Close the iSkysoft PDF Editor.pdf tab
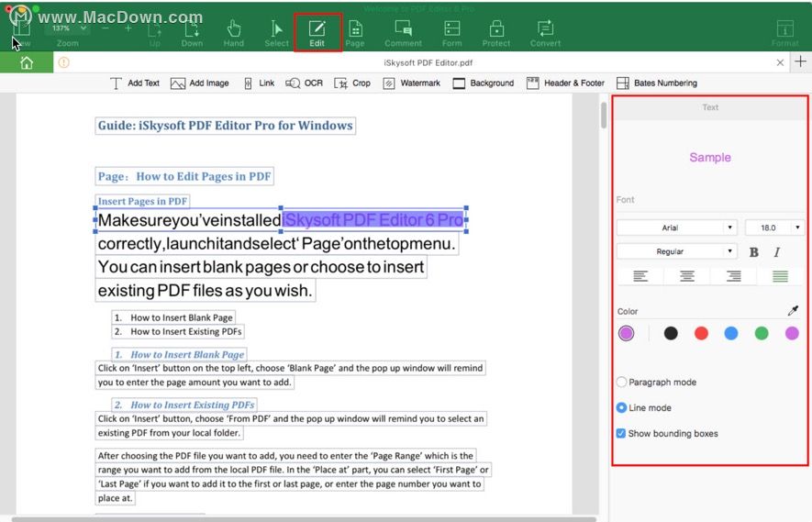This screenshot has width=812, height=522. coord(780,62)
